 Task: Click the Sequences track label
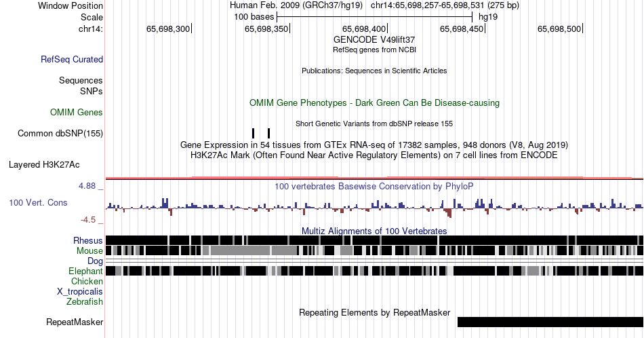point(81,80)
